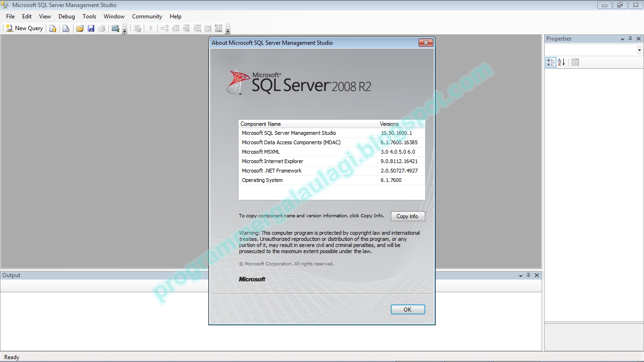Click the Property Pages icon

575,62
